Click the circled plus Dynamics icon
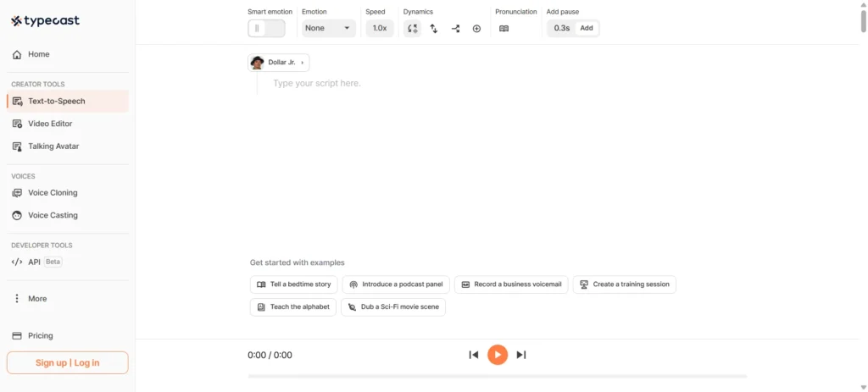Viewport: 868px width, 392px height. tap(476, 28)
